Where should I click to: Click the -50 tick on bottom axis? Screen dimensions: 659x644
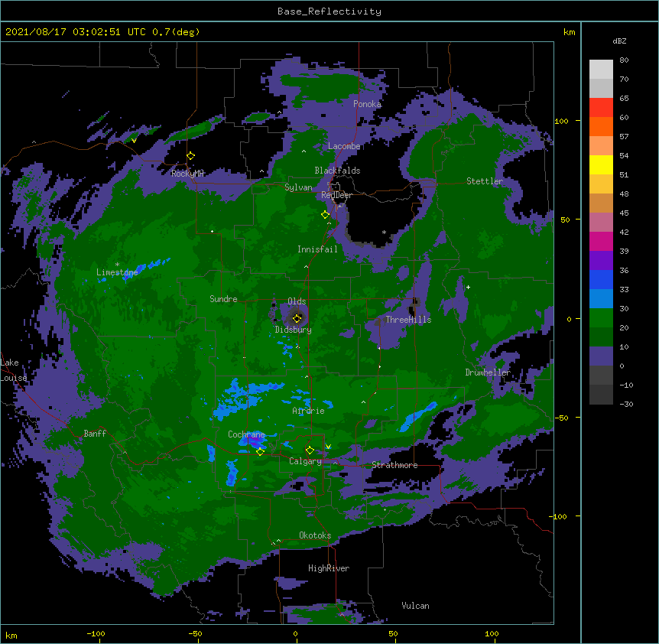click(195, 634)
